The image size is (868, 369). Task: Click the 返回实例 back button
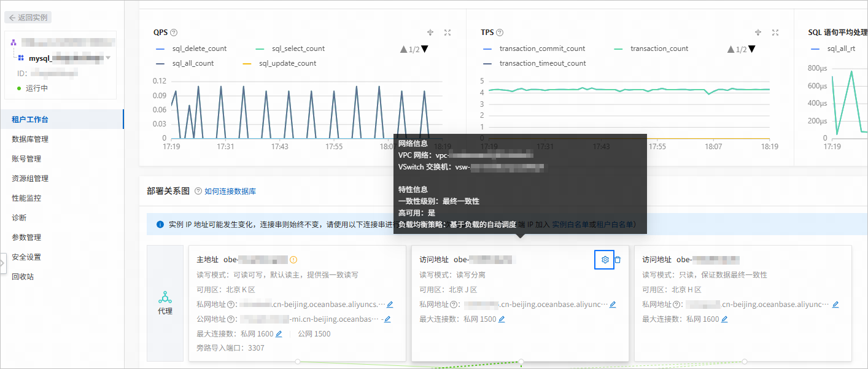[28, 18]
